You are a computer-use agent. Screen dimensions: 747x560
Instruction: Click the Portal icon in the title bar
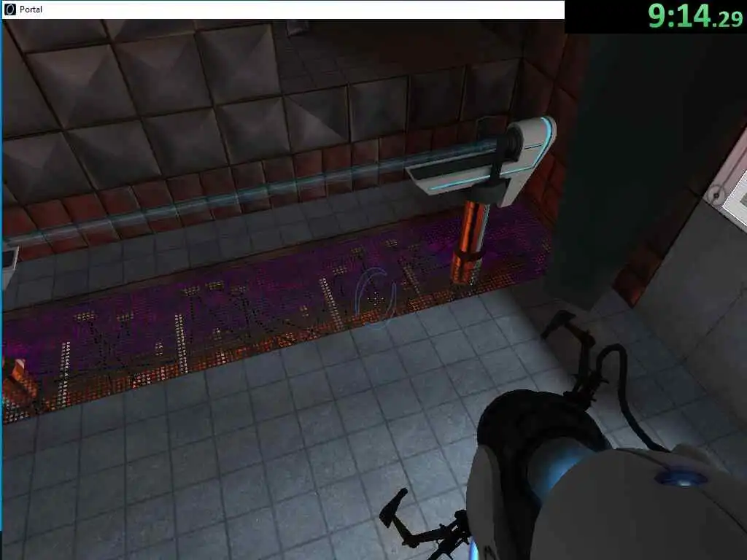point(10,9)
